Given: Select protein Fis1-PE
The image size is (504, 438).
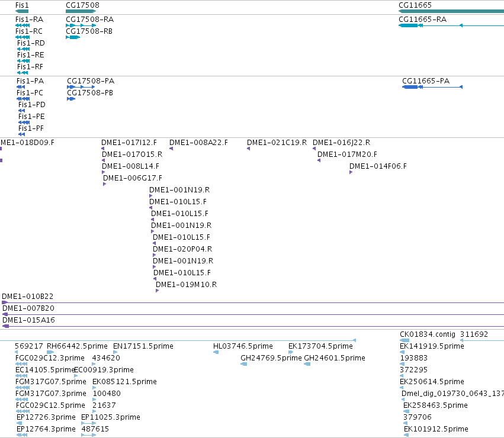Looking at the screenshot, I should click(x=24, y=123).
